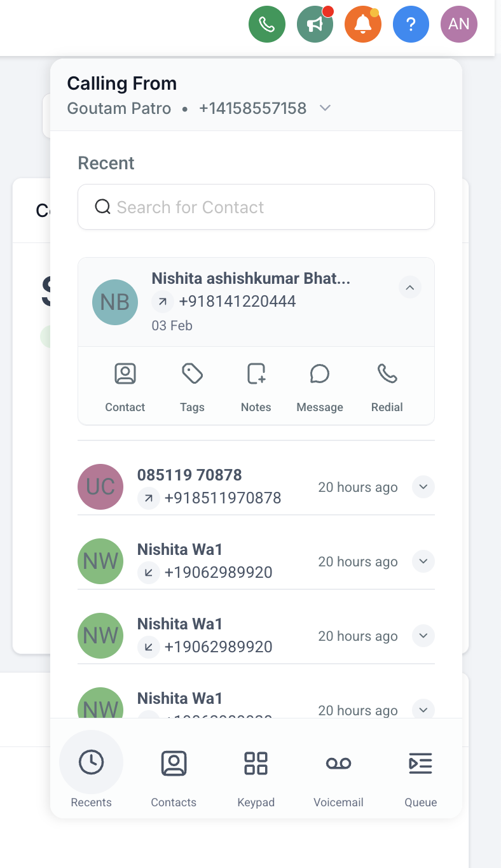Expand the 085119 70878 call entry
Viewport: 501px width, 868px height.
click(423, 487)
